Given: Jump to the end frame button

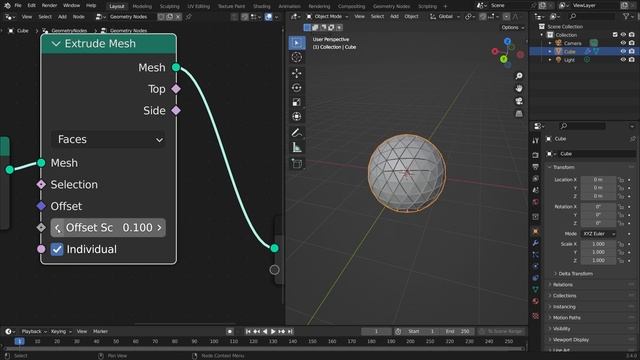Looking at the screenshot, I should (x=290, y=331).
